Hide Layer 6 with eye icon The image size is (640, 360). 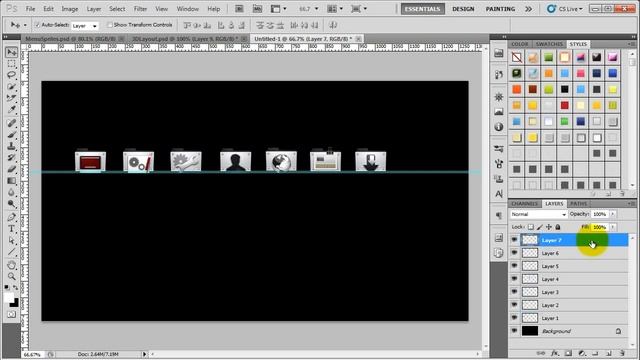tap(514, 253)
